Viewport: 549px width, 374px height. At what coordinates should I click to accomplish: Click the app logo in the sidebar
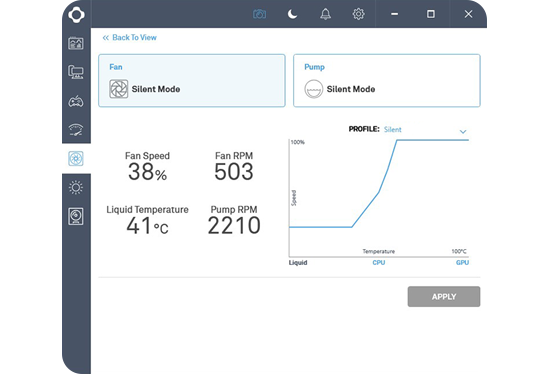click(76, 14)
